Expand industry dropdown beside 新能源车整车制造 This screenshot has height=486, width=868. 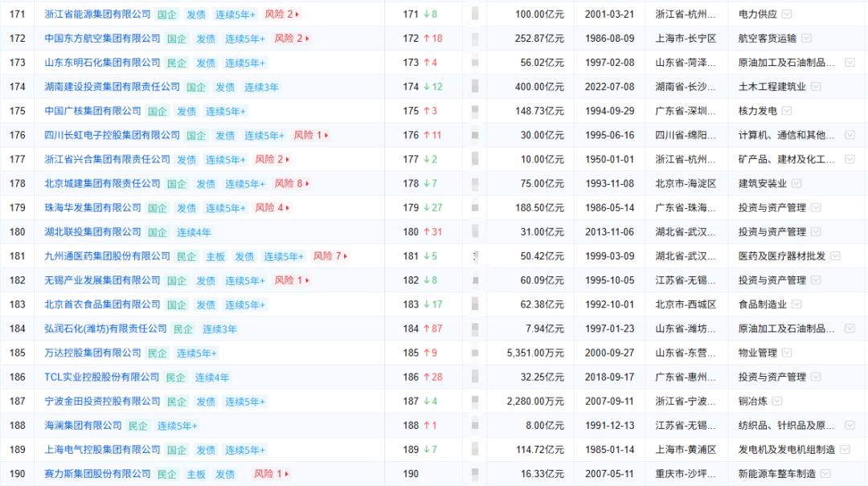click(x=825, y=474)
